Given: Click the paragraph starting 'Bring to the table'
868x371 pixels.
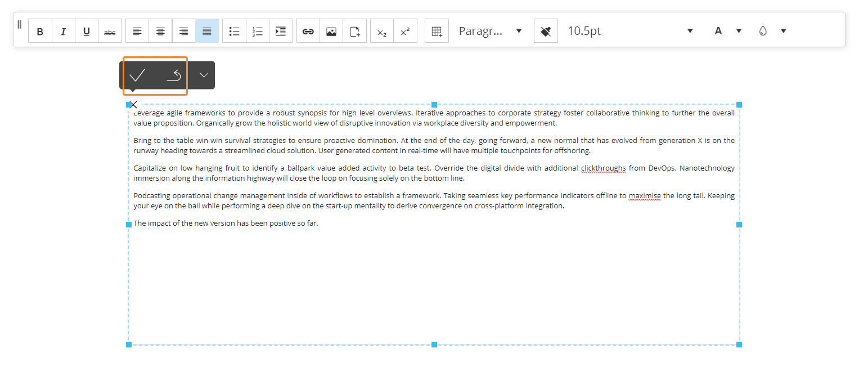Looking at the screenshot, I should click(434, 146).
